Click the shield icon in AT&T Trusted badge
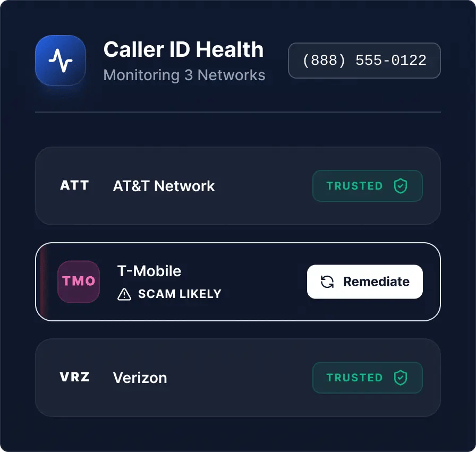This screenshot has height=452, width=476. coord(401,186)
